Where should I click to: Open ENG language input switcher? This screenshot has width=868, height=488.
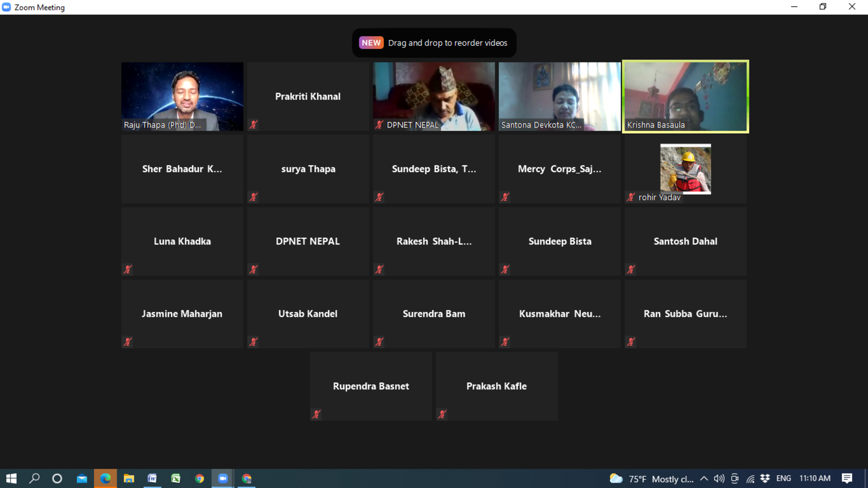[x=783, y=478]
